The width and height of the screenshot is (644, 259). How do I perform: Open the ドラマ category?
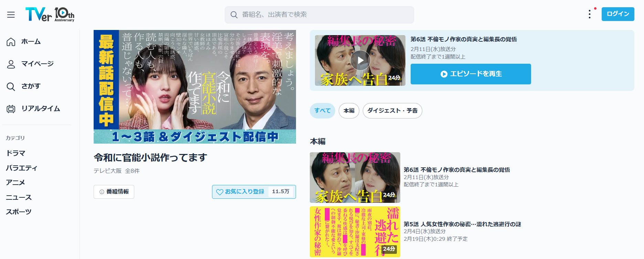tap(16, 153)
